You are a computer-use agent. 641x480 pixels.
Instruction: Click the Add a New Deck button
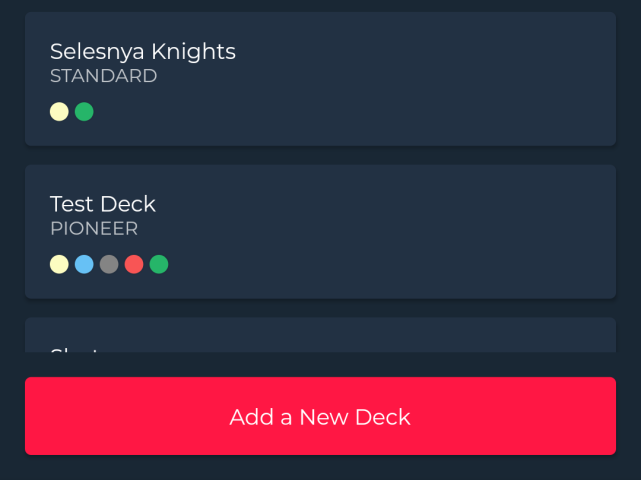[320, 416]
